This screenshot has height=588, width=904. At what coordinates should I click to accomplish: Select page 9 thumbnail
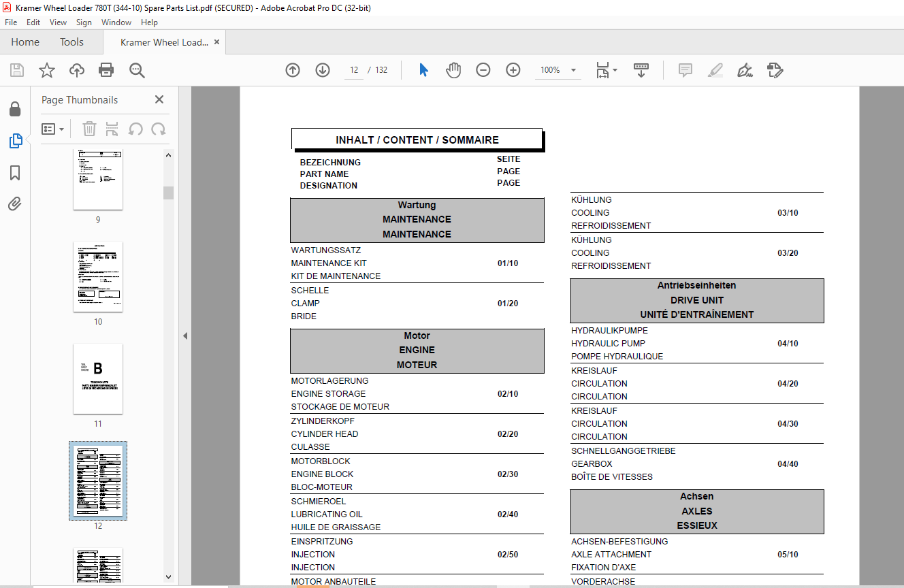point(98,179)
